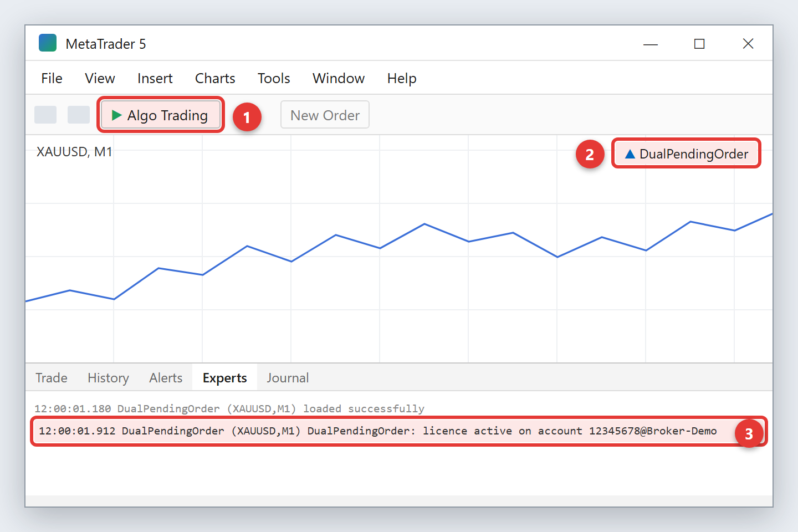Click the first blank toolbar button
Screen dimensions: 798x532
coord(45,115)
